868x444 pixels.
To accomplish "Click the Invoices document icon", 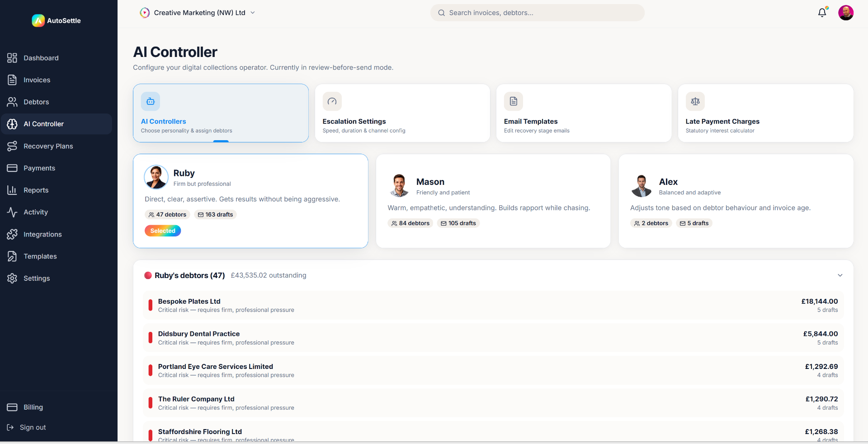I will tap(12, 80).
